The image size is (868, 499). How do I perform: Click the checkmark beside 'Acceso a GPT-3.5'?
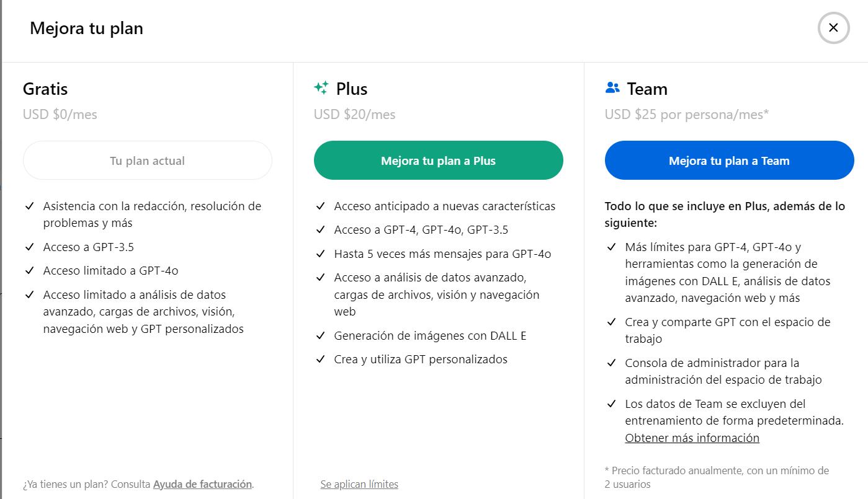[x=29, y=247]
